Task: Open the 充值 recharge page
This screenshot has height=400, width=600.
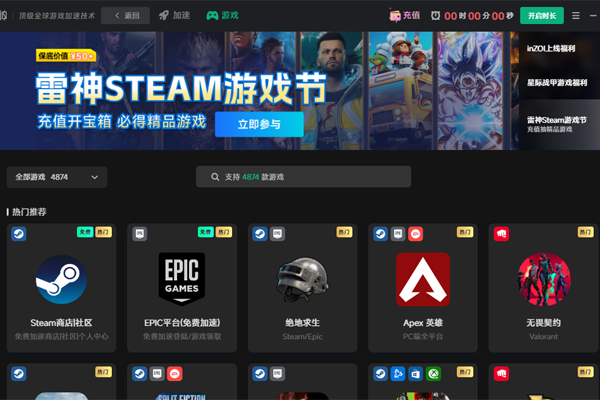Action: tap(404, 15)
